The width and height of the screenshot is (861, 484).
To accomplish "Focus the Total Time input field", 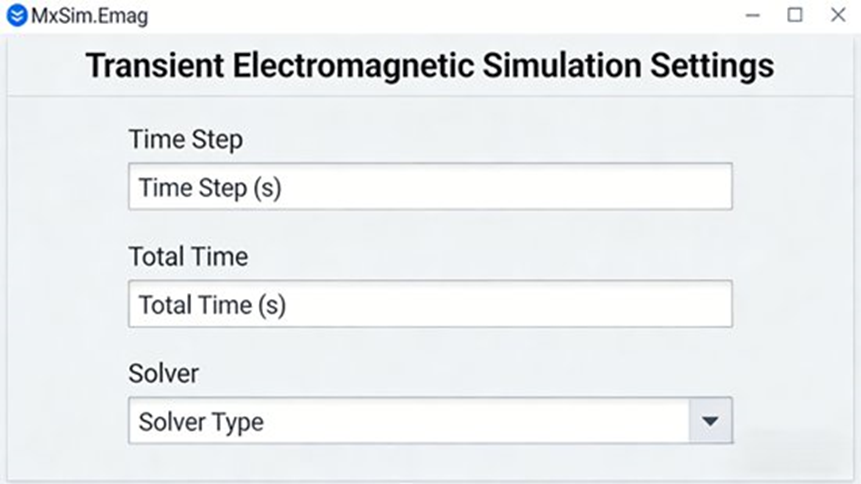I will (430, 304).
